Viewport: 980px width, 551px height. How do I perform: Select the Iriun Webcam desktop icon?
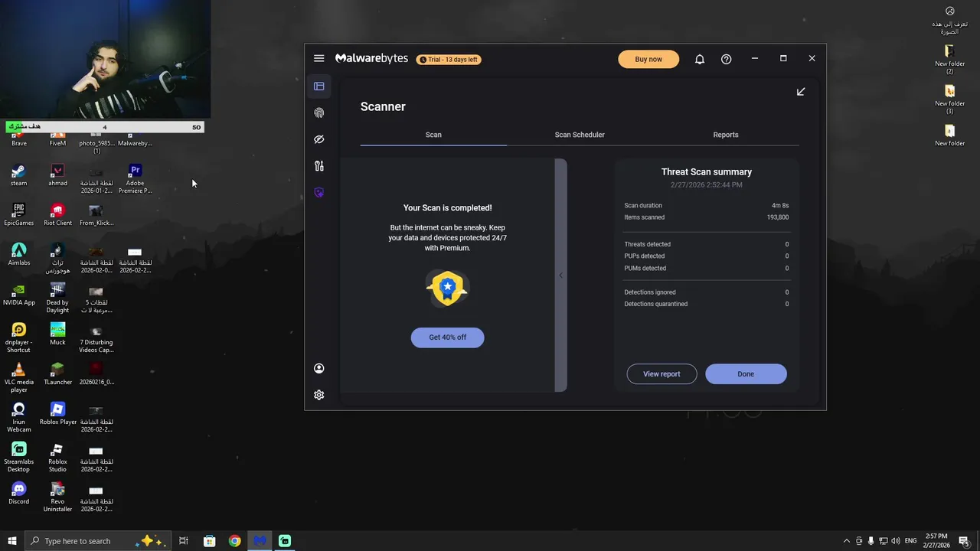coord(19,418)
